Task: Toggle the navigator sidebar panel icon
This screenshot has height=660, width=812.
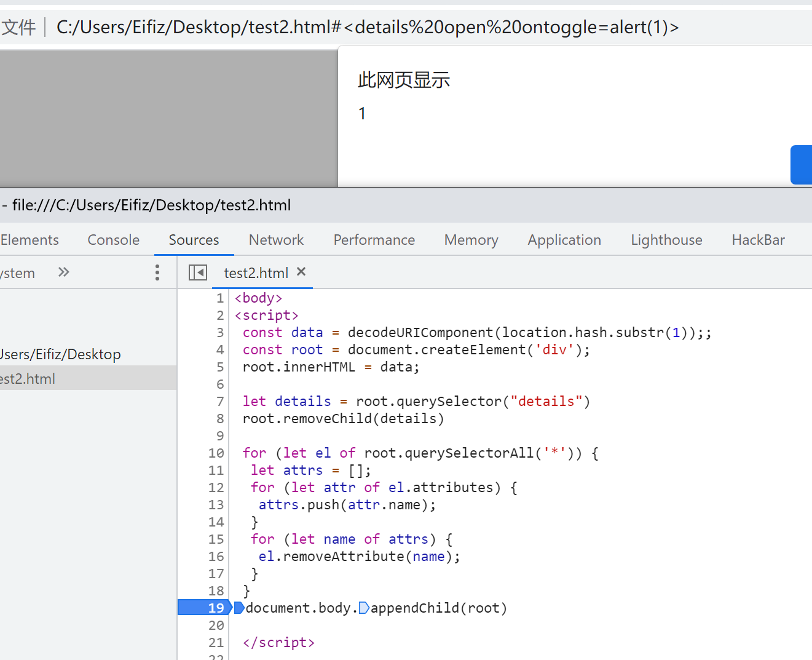Action: tap(197, 272)
